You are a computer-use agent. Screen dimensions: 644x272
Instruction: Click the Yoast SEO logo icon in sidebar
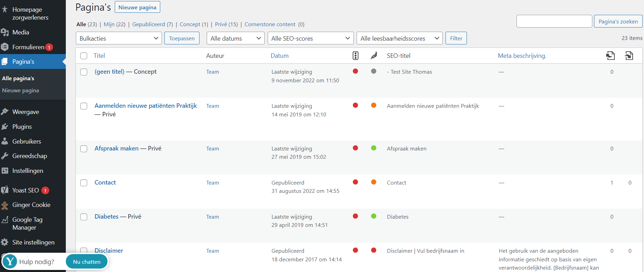(5, 190)
